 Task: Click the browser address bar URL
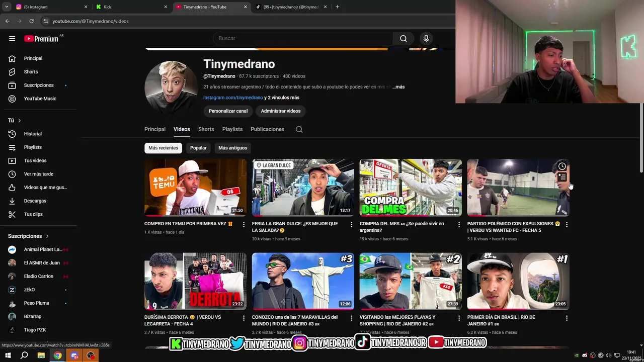coord(91,21)
